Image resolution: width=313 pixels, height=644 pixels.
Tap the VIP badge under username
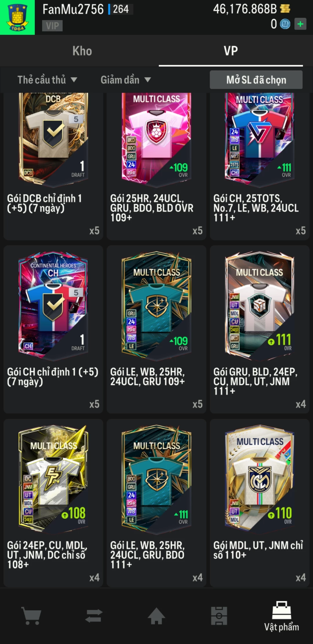point(52,26)
